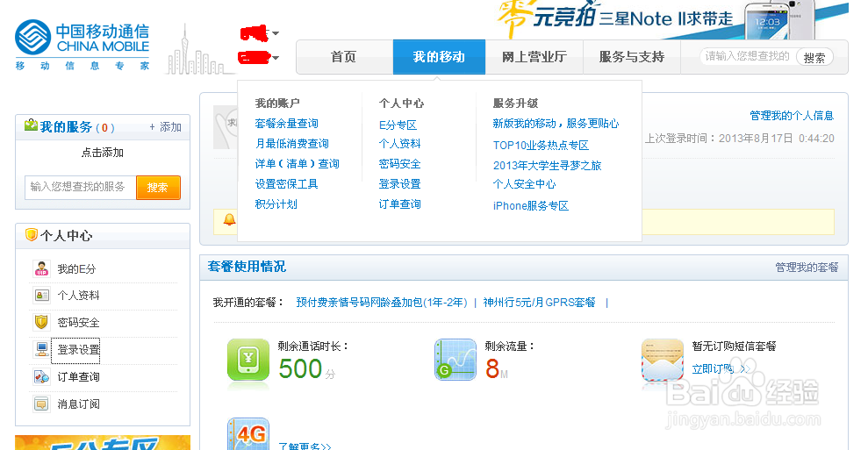The image size is (868, 450).
Task: Open 个人资料 text in sidebar
Action: [79, 295]
